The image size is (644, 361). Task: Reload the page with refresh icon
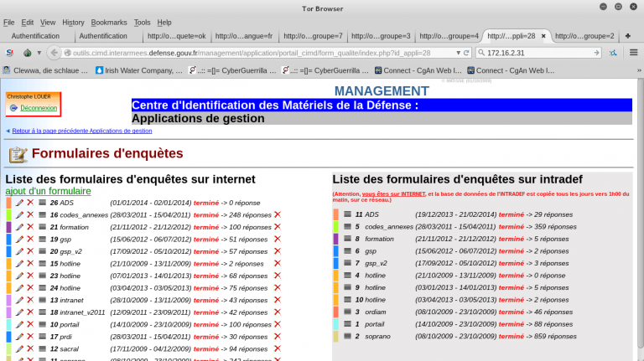click(x=466, y=53)
